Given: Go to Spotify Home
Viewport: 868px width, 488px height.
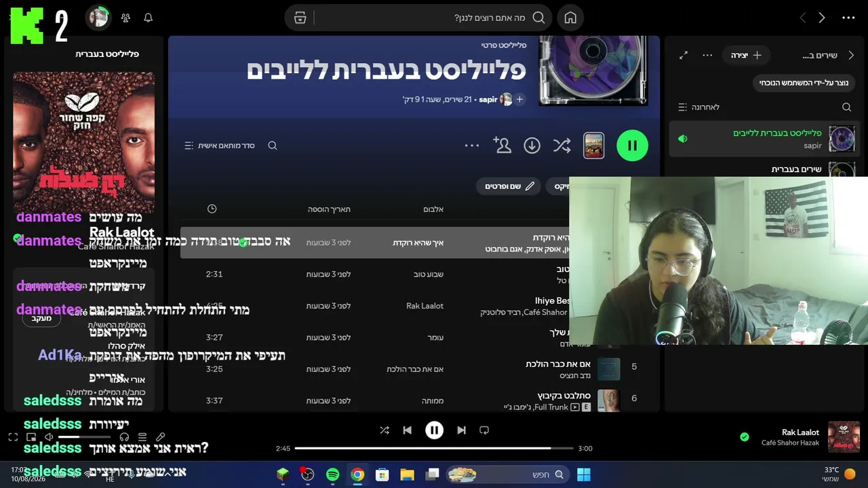Looking at the screenshot, I should pyautogui.click(x=570, y=18).
